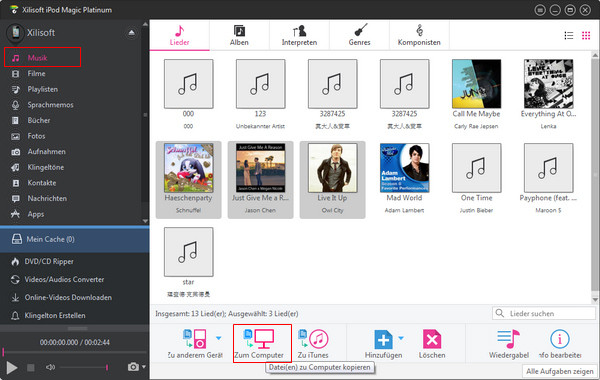Screen dimensions: 600x380
Task: Open Klingelton Erstellen tool
Action: point(55,315)
